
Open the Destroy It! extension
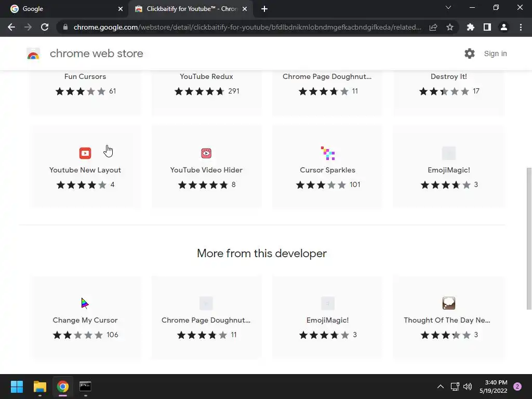click(449, 77)
